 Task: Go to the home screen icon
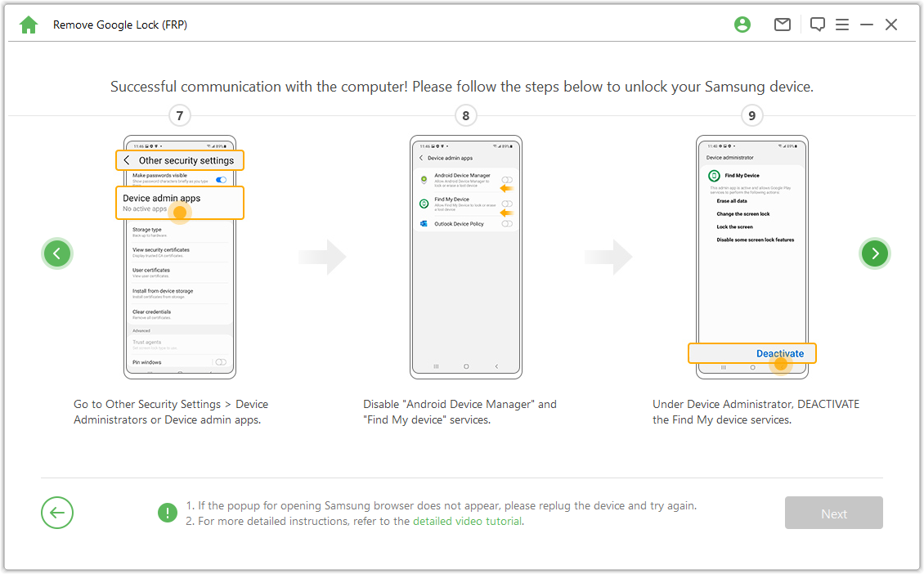tap(29, 25)
